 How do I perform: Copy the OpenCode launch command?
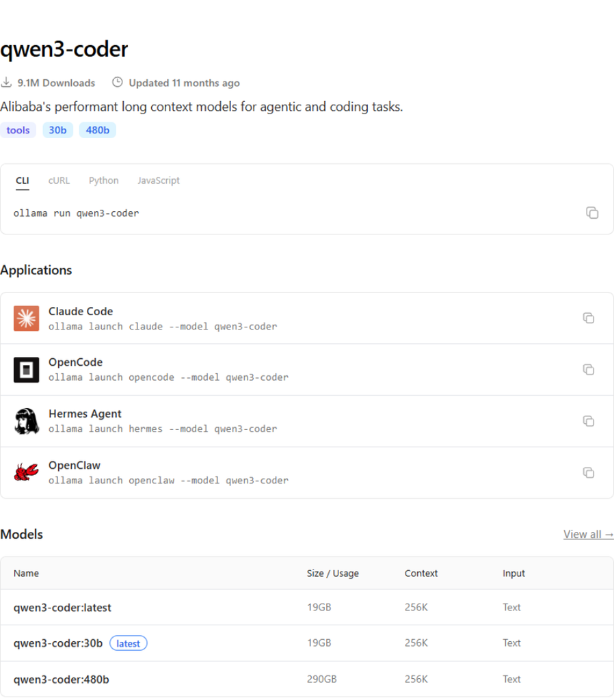point(589,370)
